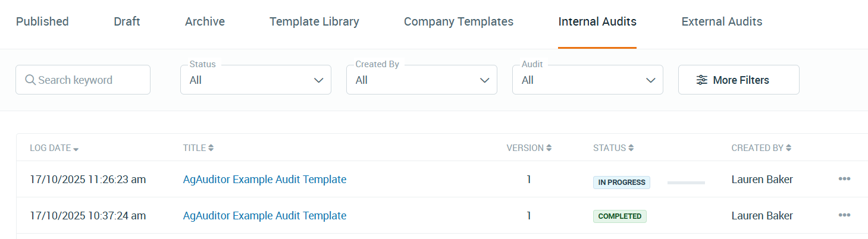The height and width of the screenshot is (239, 868).
Task: Sort table by Version column
Action: pyautogui.click(x=549, y=148)
